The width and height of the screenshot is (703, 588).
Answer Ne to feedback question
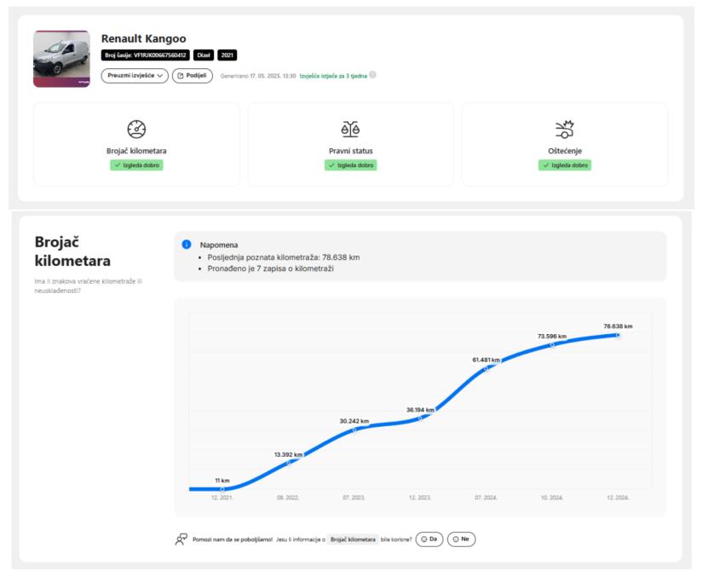pyautogui.click(x=461, y=539)
